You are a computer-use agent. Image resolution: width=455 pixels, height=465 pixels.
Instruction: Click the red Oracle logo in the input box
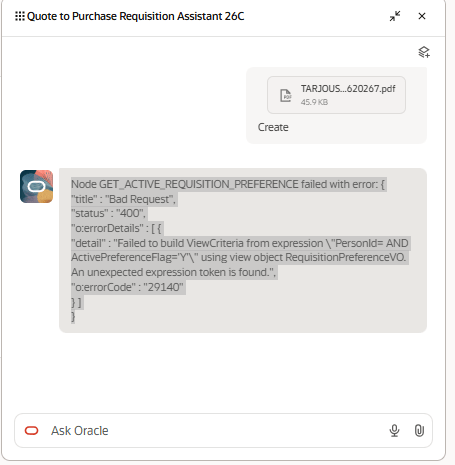[32, 431]
